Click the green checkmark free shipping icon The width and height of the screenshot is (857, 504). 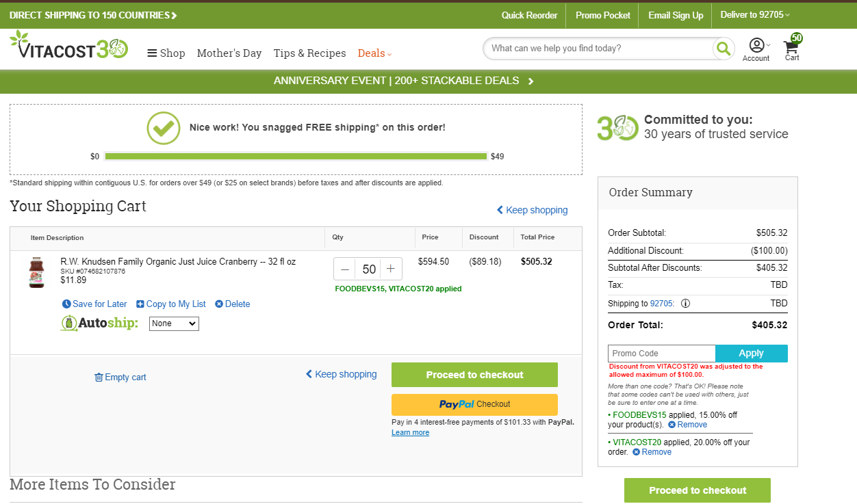pos(164,128)
